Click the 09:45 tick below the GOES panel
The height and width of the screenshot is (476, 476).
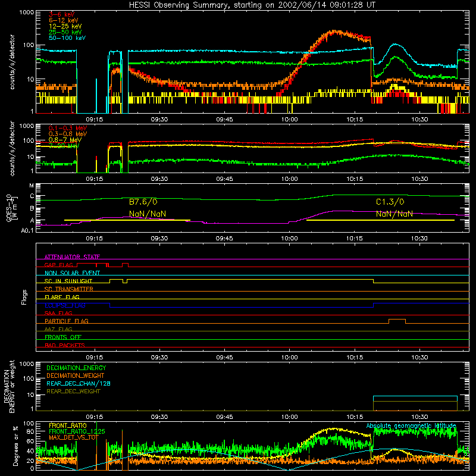click(x=224, y=239)
